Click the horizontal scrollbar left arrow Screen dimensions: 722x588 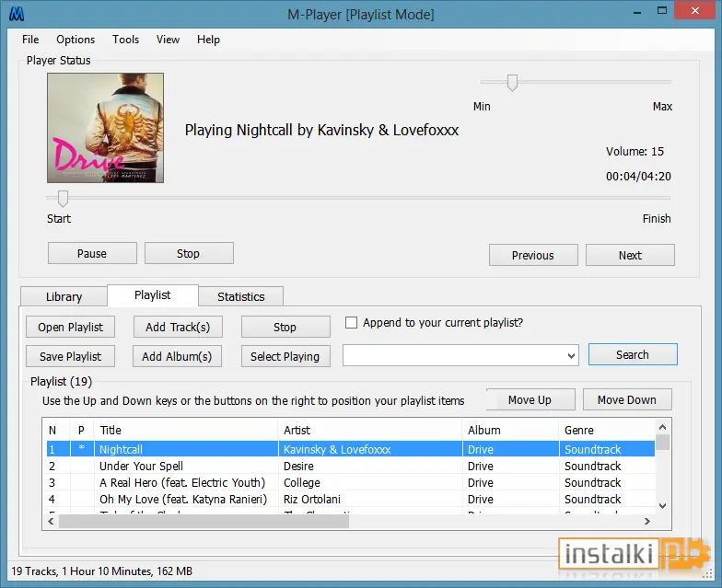(x=51, y=521)
